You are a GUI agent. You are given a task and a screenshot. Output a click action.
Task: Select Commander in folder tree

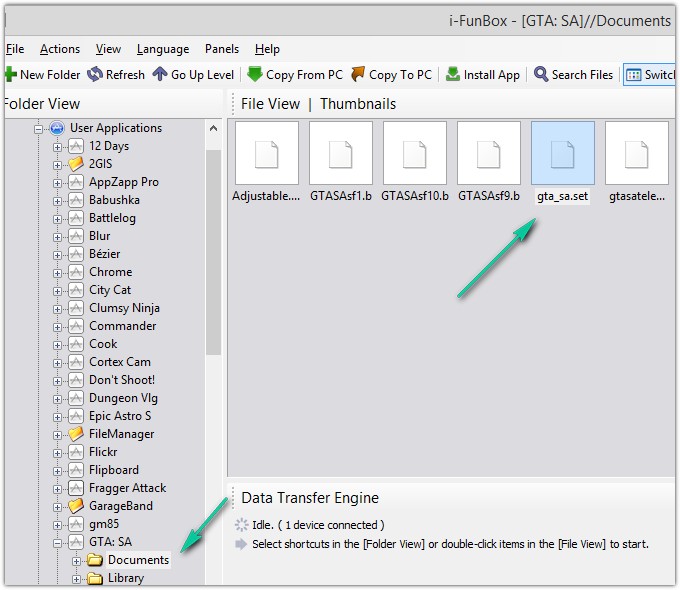tap(122, 326)
